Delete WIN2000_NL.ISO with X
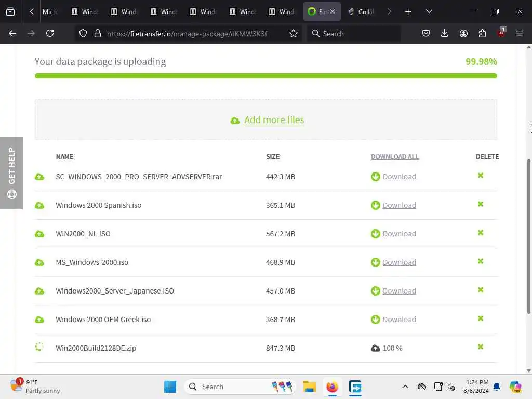The image size is (532, 399). coord(481,232)
